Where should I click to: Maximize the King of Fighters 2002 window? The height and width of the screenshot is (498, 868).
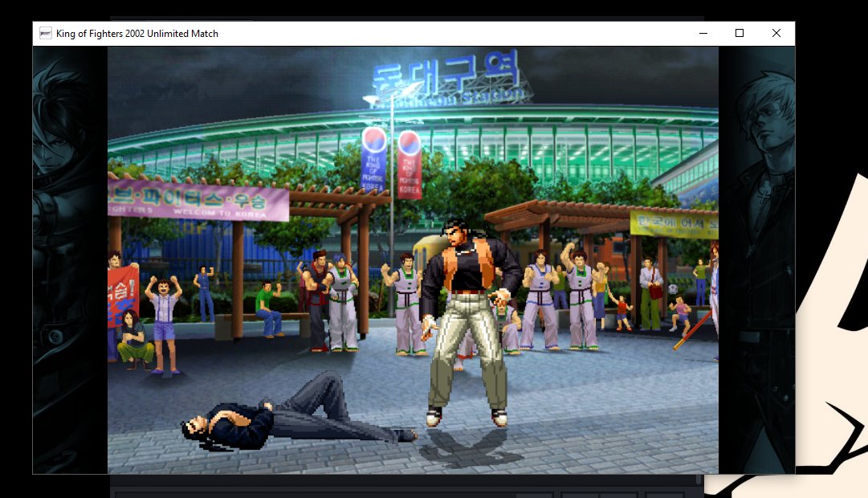pos(739,33)
